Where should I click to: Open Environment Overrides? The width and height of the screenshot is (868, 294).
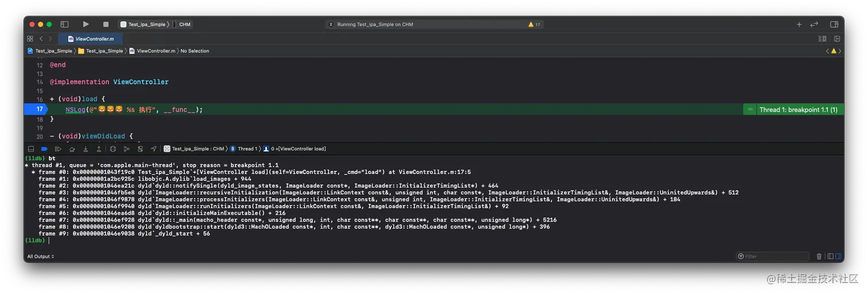140,149
